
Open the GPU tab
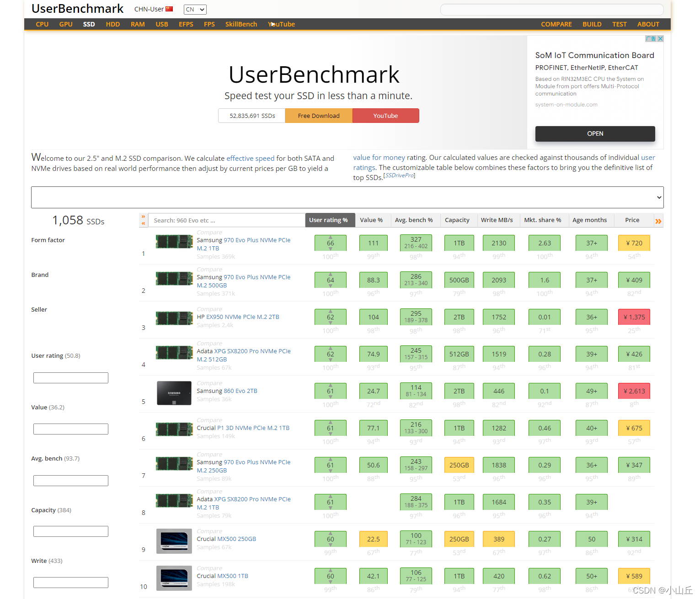click(66, 24)
